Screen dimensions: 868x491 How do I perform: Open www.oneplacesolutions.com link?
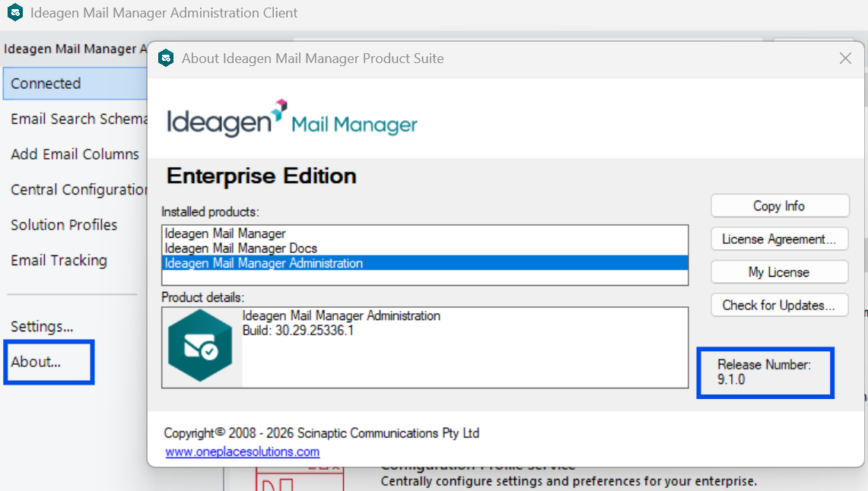point(243,451)
